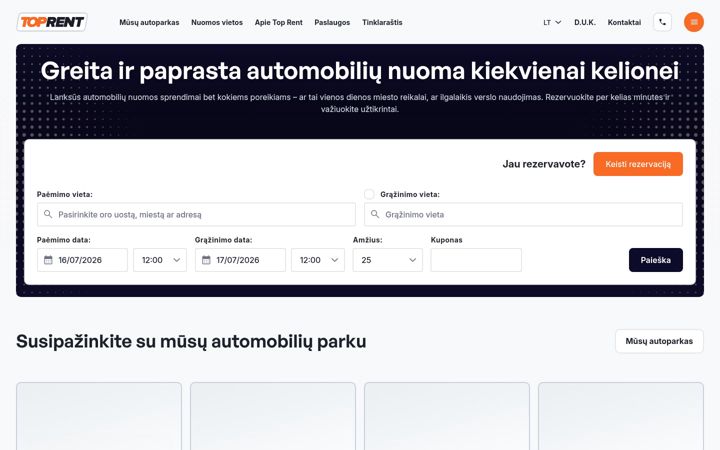The width and height of the screenshot is (720, 450).
Task: Click the return location search icon
Action: tap(375, 214)
